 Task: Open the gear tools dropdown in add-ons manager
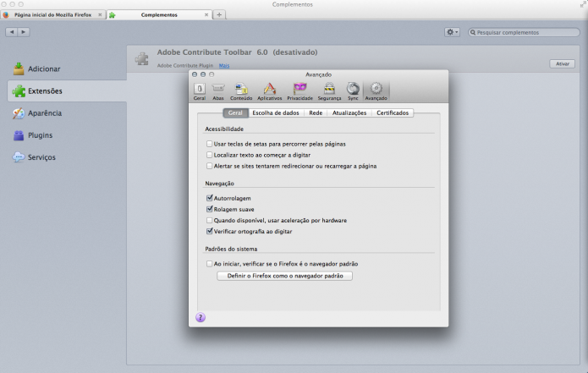tap(452, 32)
